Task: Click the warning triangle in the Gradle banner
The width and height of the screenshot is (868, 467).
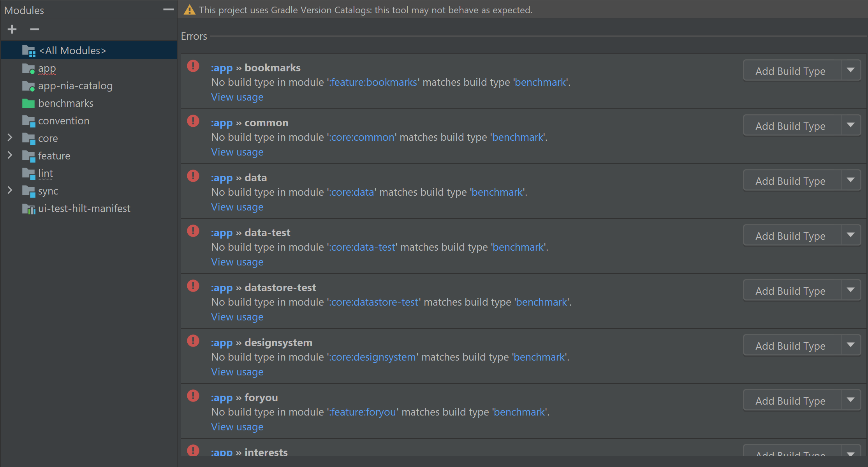Action: tap(190, 10)
